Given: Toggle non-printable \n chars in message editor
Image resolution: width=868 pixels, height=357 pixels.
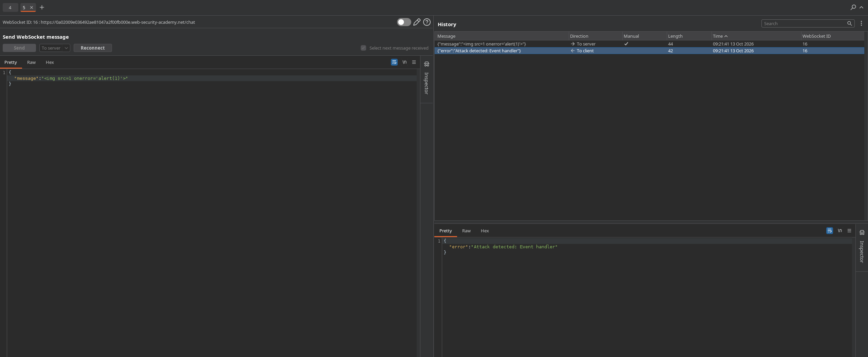Looking at the screenshot, I should coord(404,62).
